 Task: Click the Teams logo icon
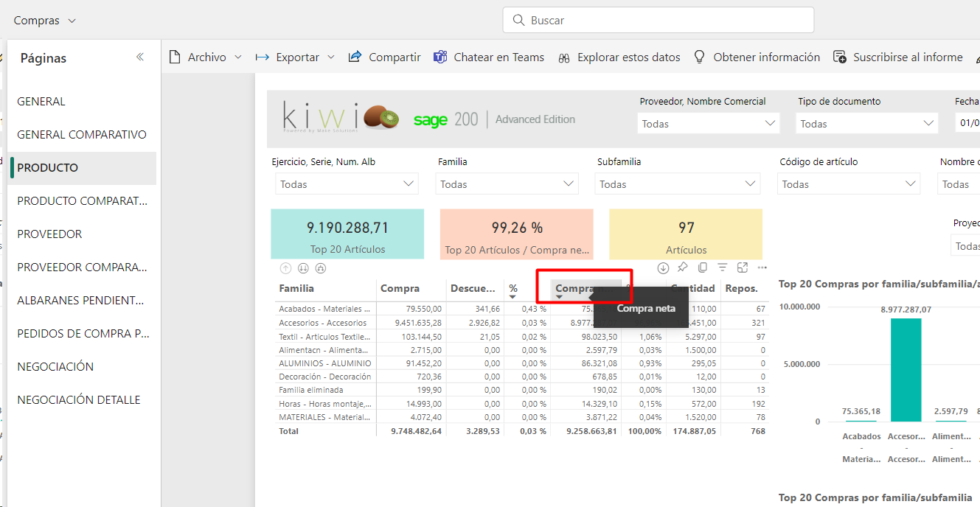440,57
